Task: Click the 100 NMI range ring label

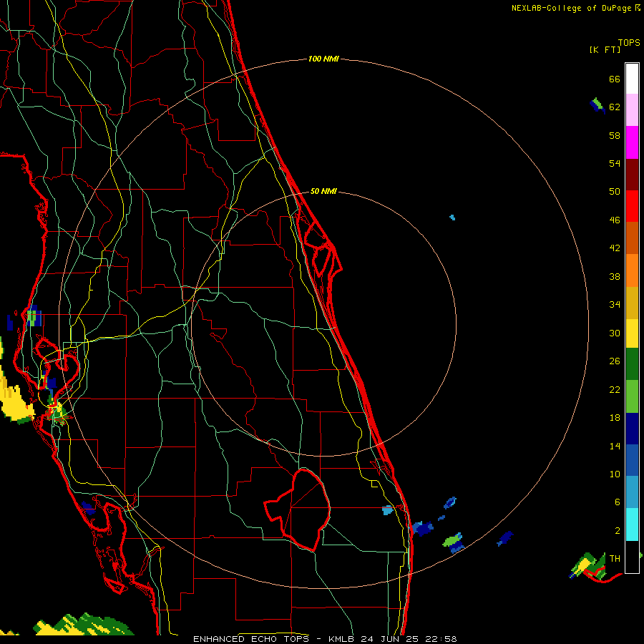Action: [323, 59]
